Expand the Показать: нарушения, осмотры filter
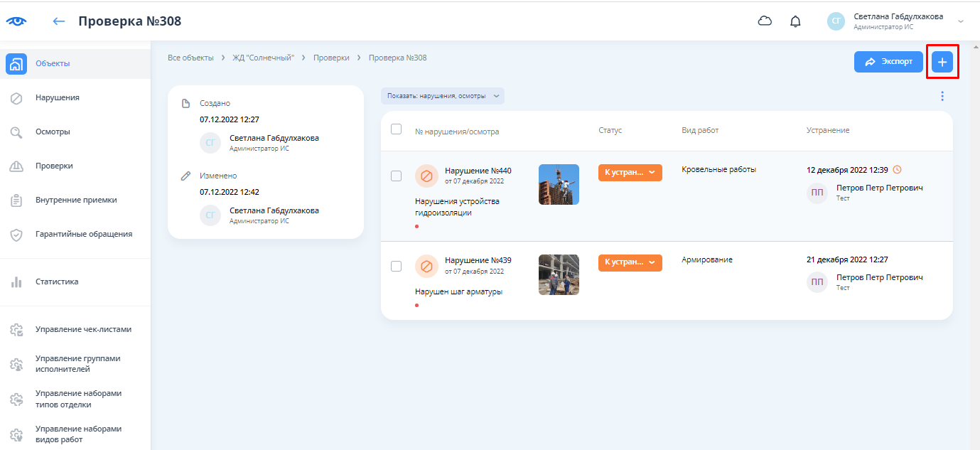The width and height of the screenshot is (980, 450). 443,96
